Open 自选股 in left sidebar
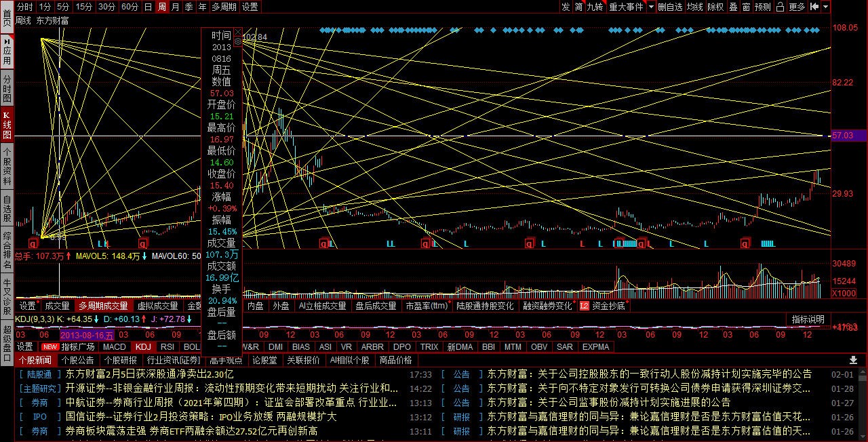Viewport: 868px width, 442px height. click(x=7, y=209)
